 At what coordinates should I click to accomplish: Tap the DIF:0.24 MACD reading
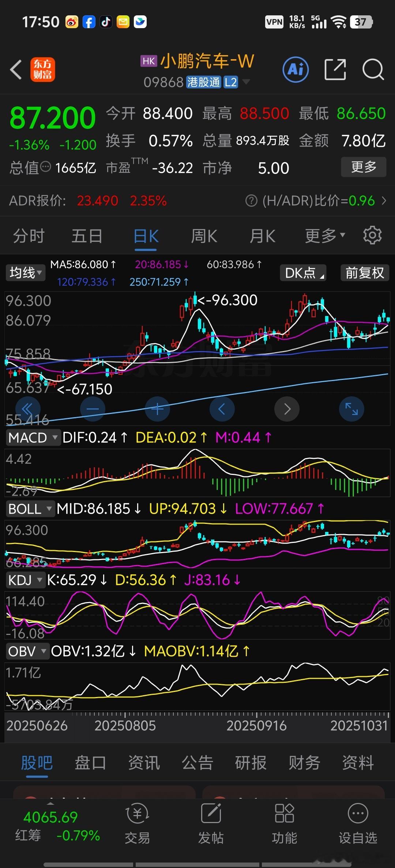click(x=95, y=437)
